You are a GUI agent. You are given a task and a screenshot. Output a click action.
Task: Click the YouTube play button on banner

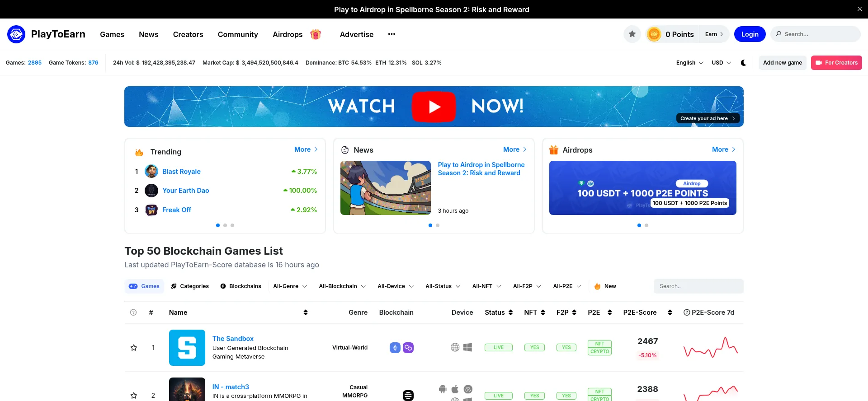(434, 107)
